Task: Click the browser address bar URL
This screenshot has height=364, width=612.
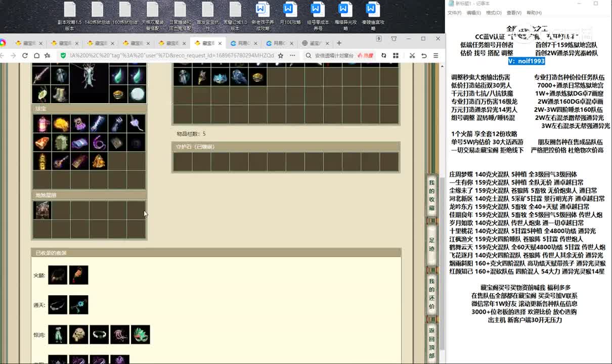Action: coord(171,56)
